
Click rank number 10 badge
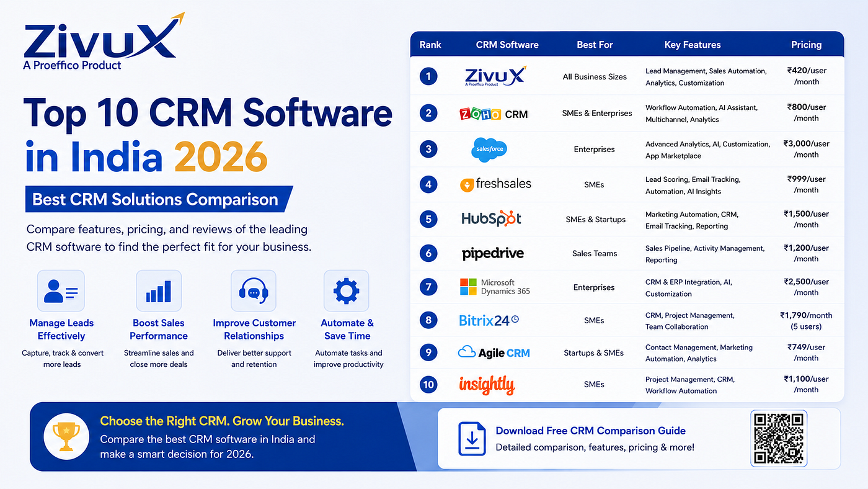(x=428, y=385)
